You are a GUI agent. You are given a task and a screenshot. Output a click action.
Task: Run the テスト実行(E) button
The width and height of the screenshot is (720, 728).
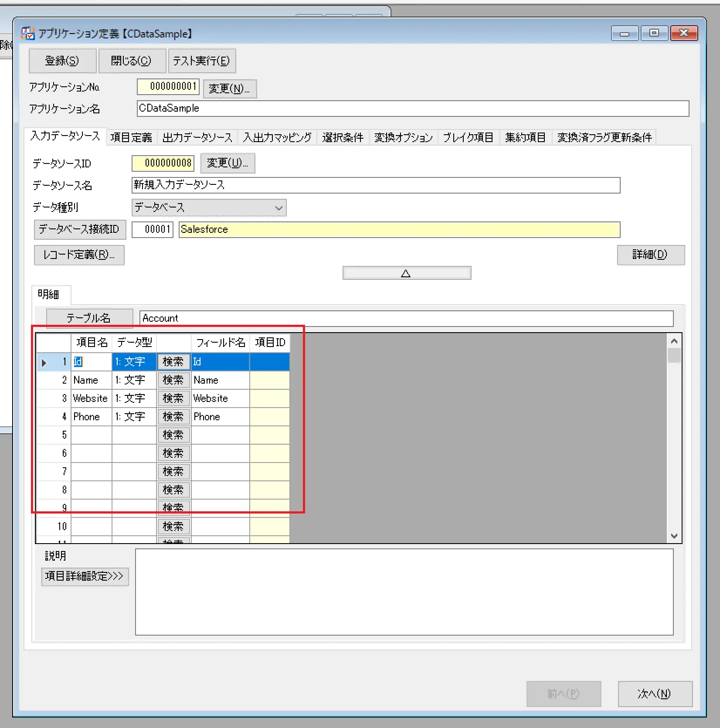202,61
